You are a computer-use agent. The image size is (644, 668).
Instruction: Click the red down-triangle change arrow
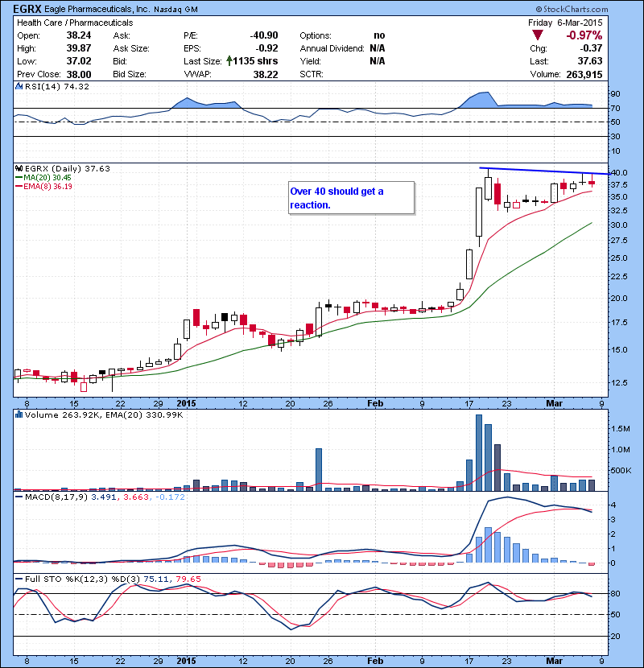(538, 35)
